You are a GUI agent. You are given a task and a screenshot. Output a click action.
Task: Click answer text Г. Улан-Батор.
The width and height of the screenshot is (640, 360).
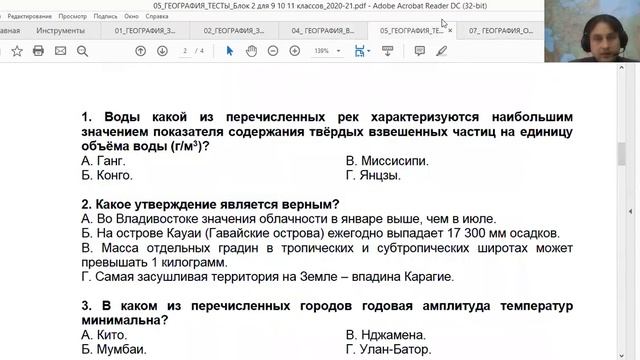(x=388, y=349)
